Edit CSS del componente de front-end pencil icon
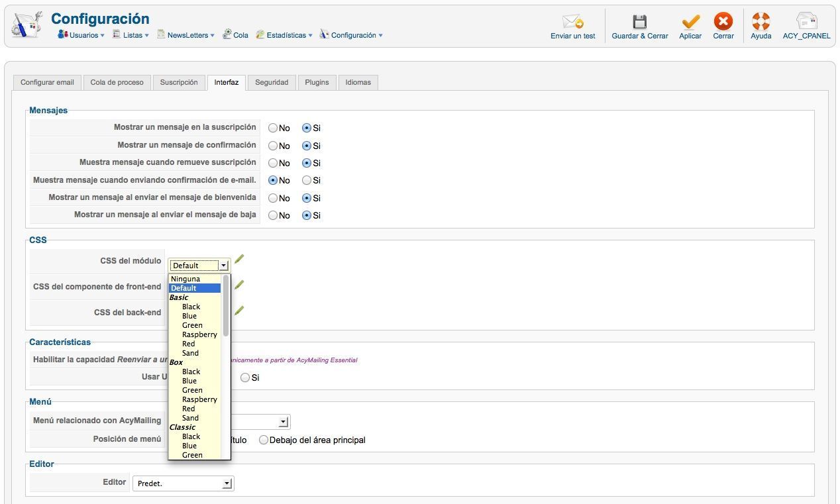Screen dimensions: 840x504 239,285
